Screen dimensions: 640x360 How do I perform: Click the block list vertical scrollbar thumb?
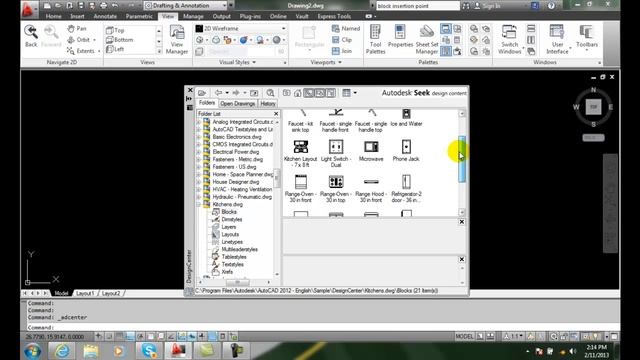pos(462,159)
